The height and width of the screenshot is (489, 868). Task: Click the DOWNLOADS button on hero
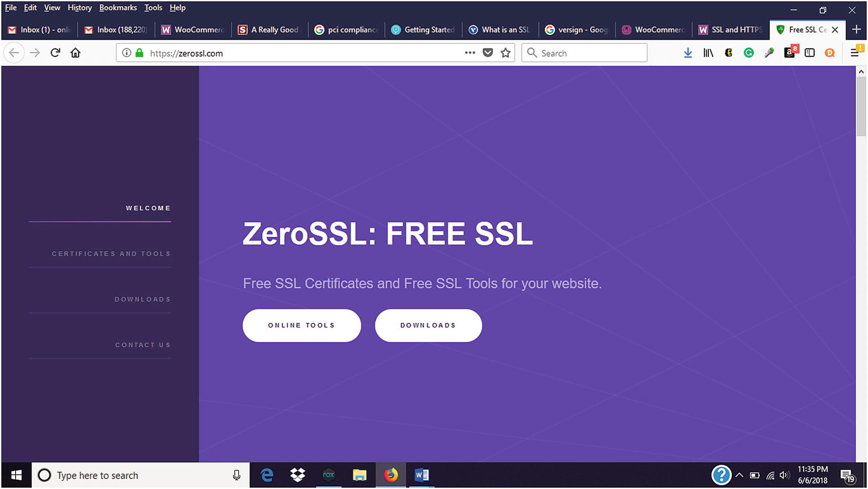pyautogui.click(x=428, y=325)
